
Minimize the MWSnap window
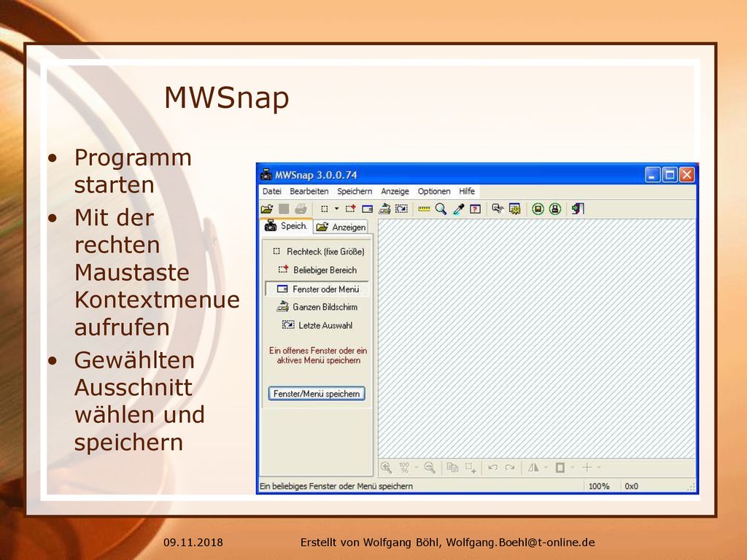click(x=652, y=175)
